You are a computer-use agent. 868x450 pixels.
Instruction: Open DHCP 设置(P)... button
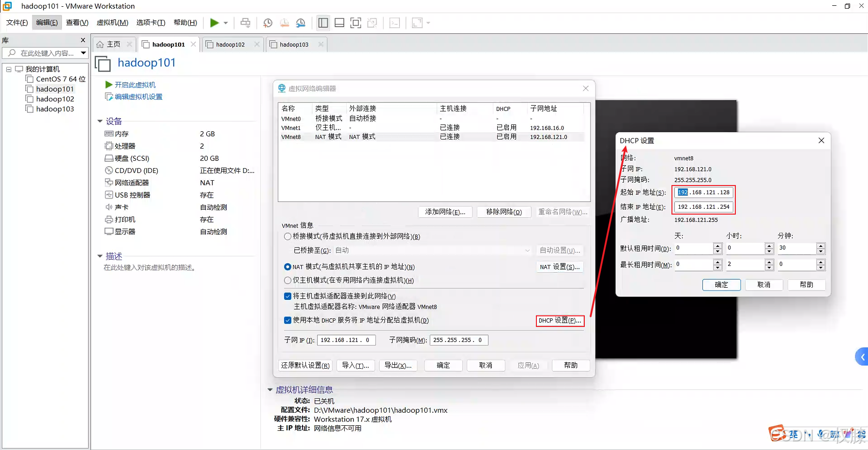(x=560, y=321)
